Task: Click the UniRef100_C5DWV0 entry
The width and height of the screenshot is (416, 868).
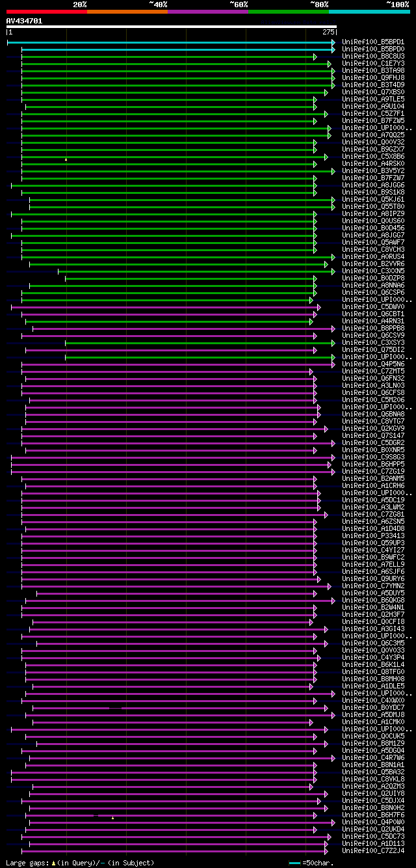Action: pos(373,307)
